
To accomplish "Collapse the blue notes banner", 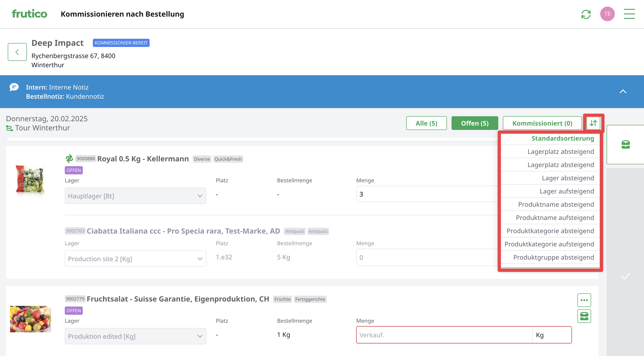I will pyautogui.click(x=623, y=91).
